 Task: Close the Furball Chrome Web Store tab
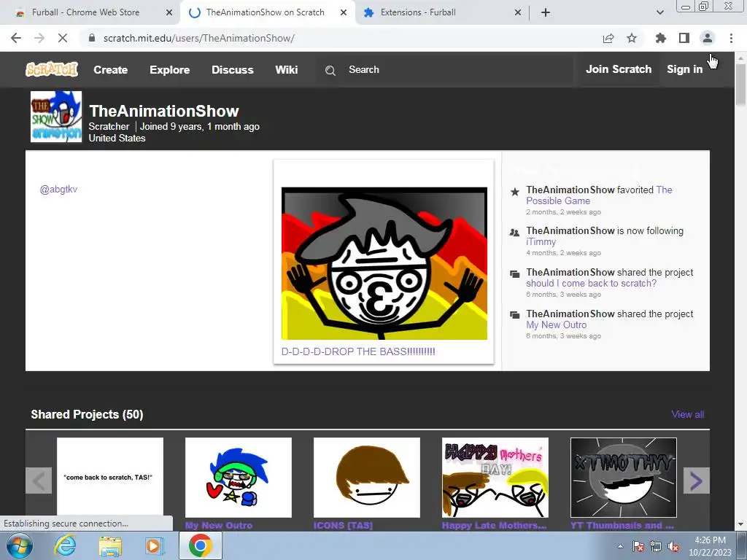click(x=169, y=12)
